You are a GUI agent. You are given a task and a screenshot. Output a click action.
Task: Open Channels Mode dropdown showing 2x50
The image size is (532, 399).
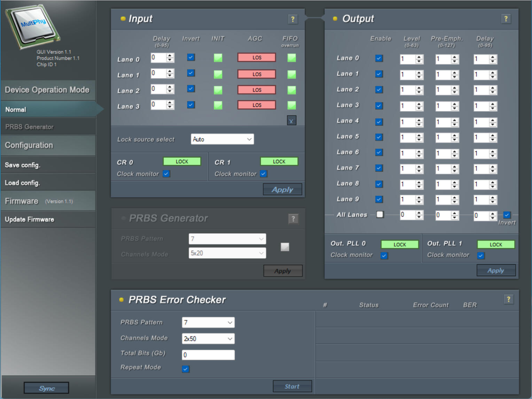(208, 339)
